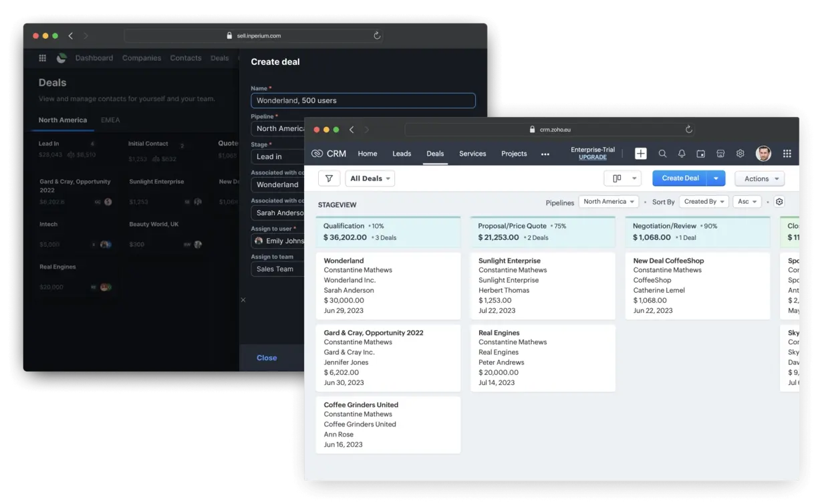822x504 pixels.
Task: Click the Create Deal button
Action: click(680, 178)
